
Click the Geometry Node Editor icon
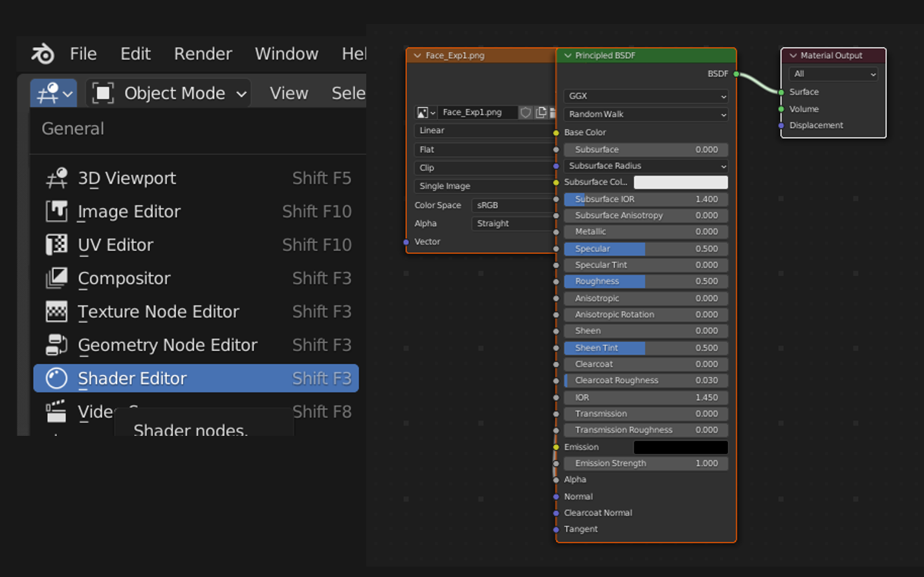[x=56, y=345]
